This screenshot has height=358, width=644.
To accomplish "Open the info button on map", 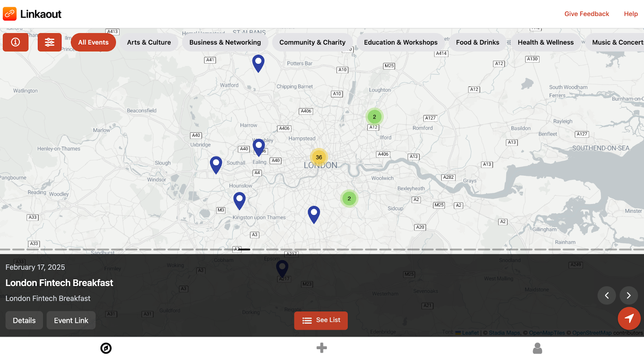I will click(x=16, y=42).
